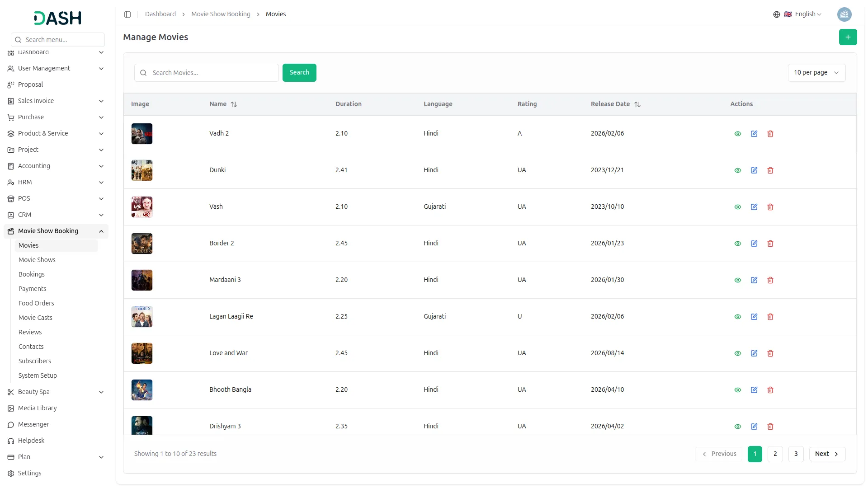Click the globe language icon in the header
The width and height of the screenshot is (868, 488).
pyautogui.click(x=777, y=14)
